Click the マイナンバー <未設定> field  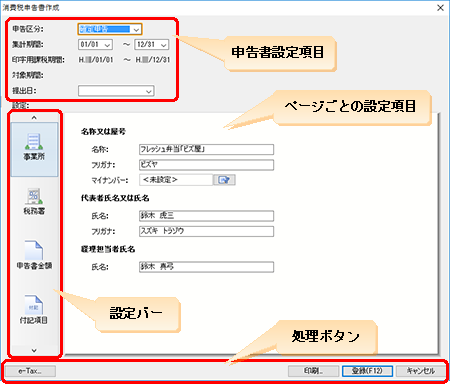coord(176,180)
